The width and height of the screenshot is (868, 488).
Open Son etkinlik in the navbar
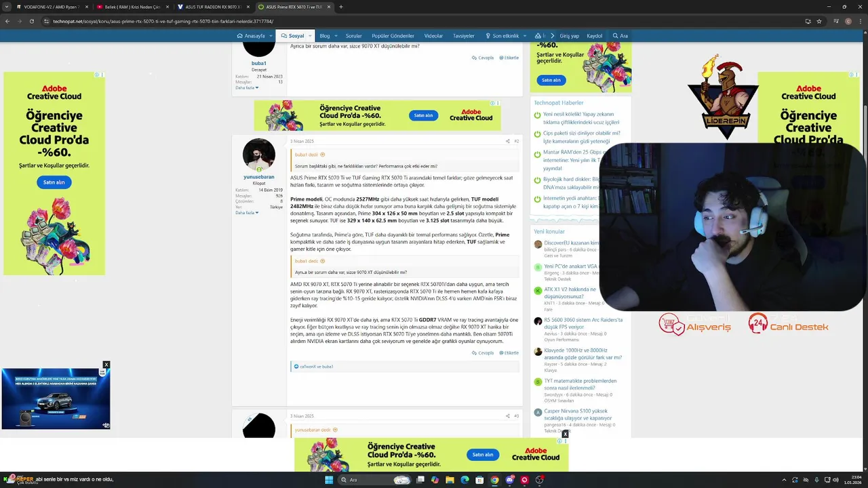tap(502, 36)
